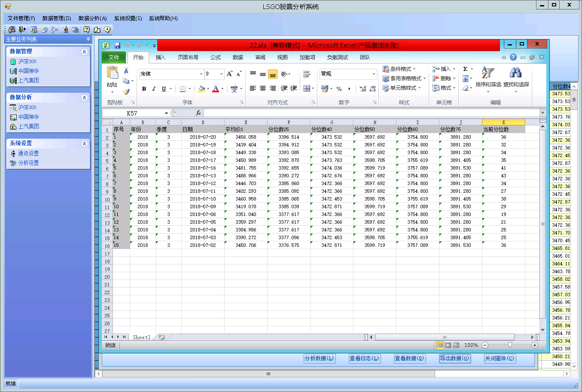582x392 pixels.
Task: Open 系统帮助(H) menu
Action: point(163,18)
